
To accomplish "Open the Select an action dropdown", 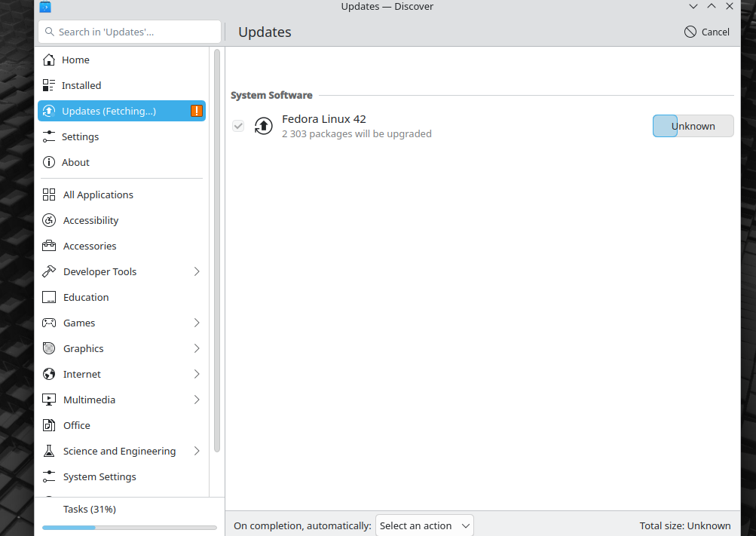I will click(x=424, y=525).
